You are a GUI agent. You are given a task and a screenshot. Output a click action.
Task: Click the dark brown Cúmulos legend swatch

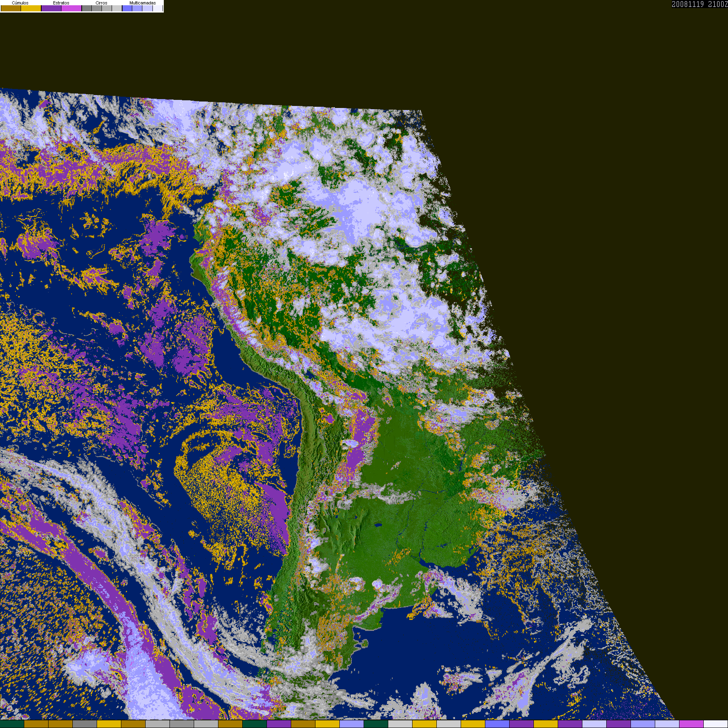[11, 8]
